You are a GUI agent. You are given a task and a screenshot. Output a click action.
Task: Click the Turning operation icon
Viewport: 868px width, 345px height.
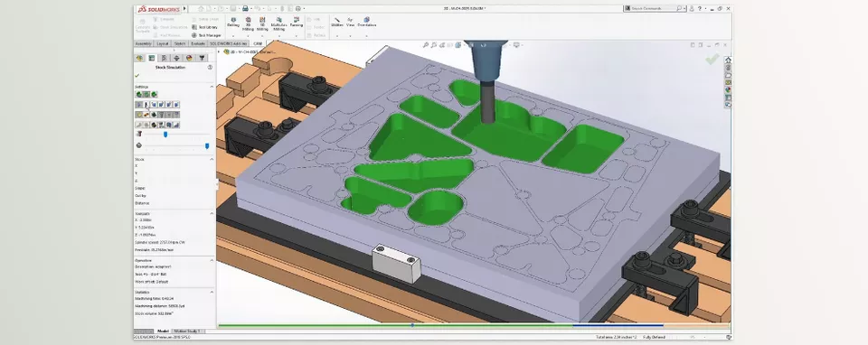tap(297, 20)
